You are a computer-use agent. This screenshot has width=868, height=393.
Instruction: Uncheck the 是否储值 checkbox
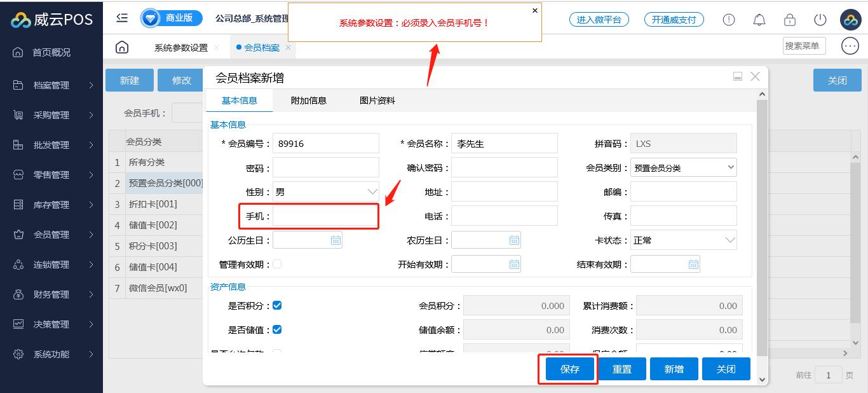coord(277,330)
